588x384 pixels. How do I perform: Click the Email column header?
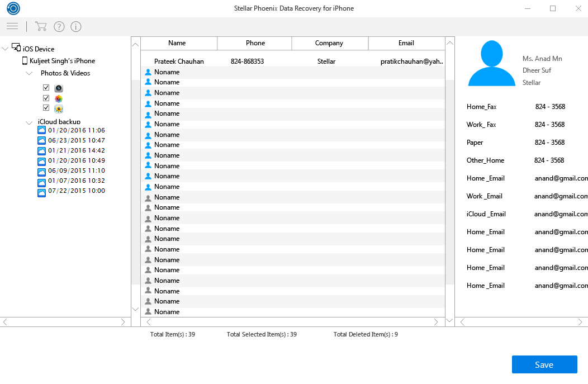tap(406, 43)
